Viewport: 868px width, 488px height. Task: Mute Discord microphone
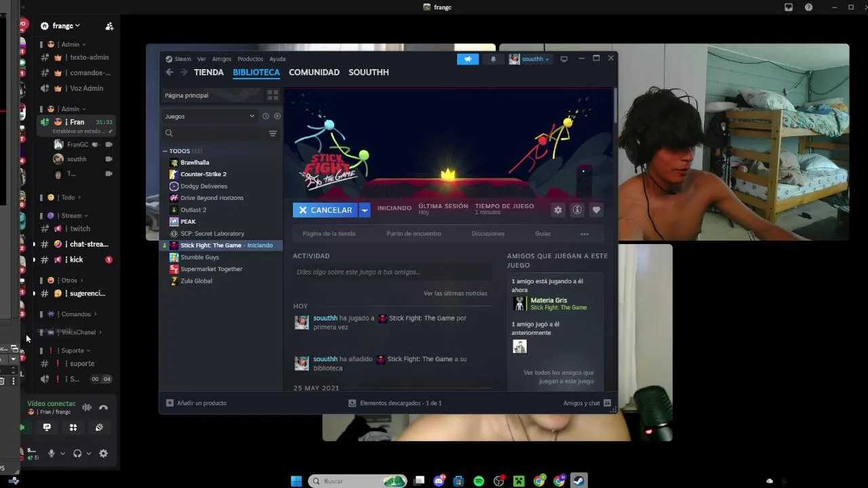tap(51, 453)
